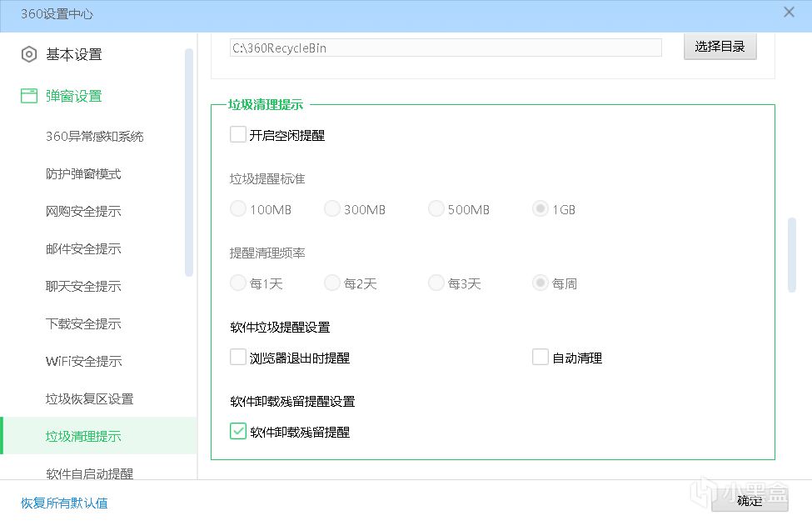Enable the 开启空闲提醒 checkbox
Screen dimensions: 812x521
tap(237, 134)
